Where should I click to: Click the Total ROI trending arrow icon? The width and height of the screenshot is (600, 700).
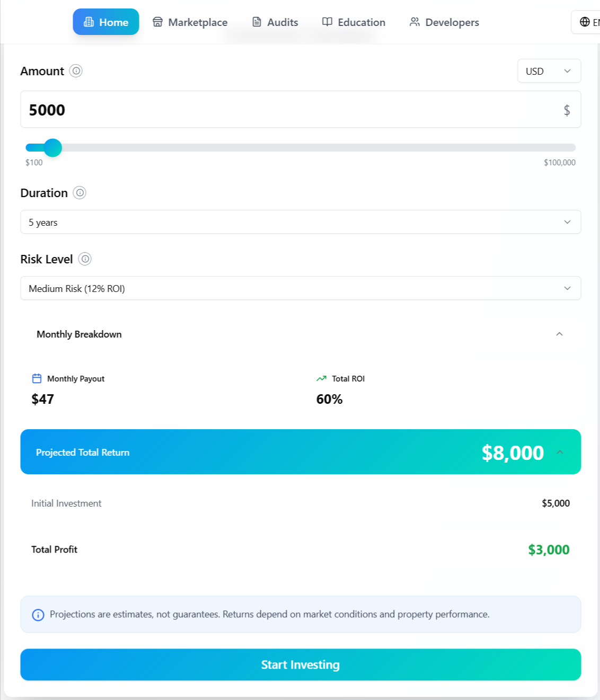pos(321,378)
